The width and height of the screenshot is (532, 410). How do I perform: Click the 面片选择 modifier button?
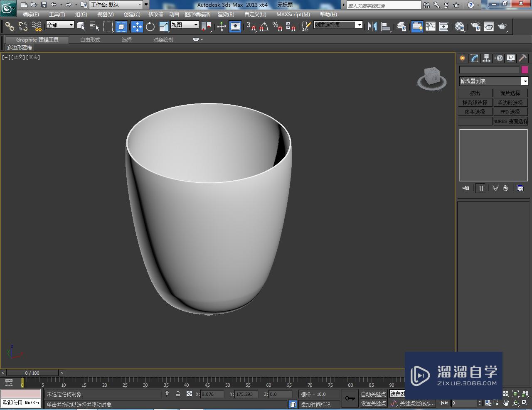tap(510, 93)
